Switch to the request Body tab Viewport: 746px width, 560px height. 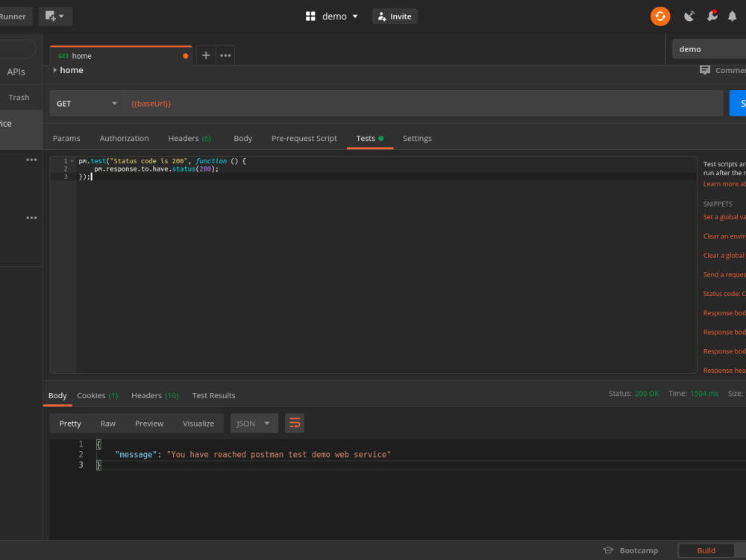click(x=242, y=139)
